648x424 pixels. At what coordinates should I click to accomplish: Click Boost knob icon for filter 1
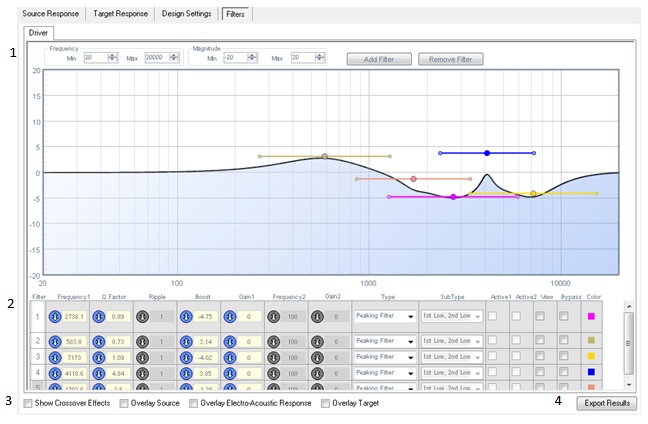point(186,317)
